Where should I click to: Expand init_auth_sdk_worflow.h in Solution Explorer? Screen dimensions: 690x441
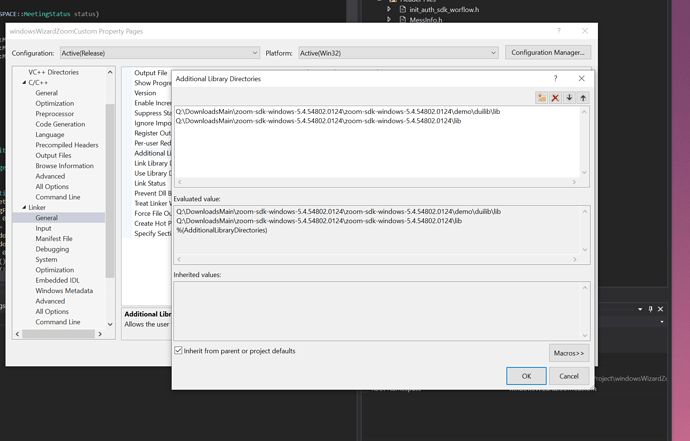coord(389,9)
